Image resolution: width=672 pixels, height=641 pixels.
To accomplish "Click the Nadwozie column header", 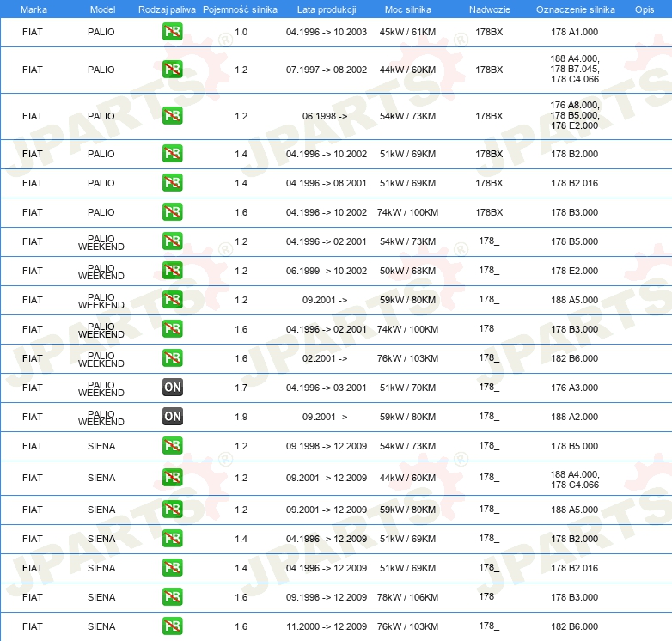I will click(x=490, y=9).
